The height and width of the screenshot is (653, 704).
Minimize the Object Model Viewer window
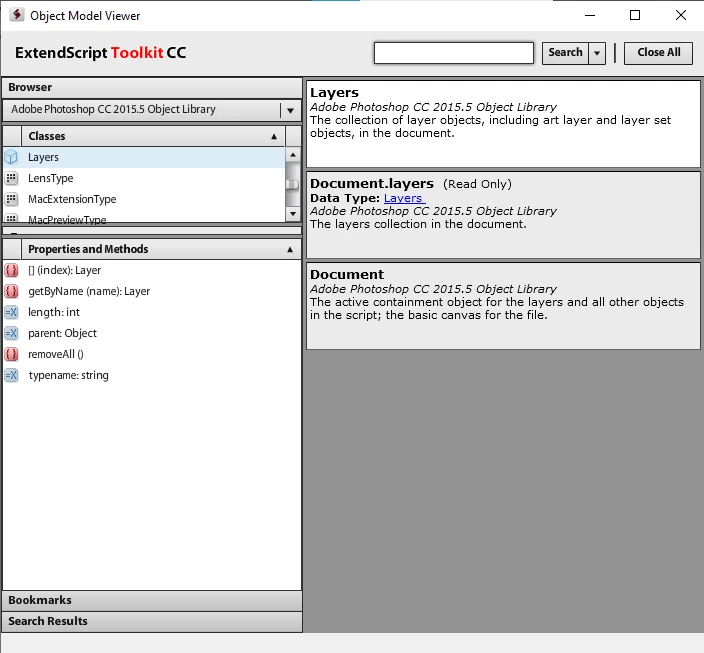[590, 15]
